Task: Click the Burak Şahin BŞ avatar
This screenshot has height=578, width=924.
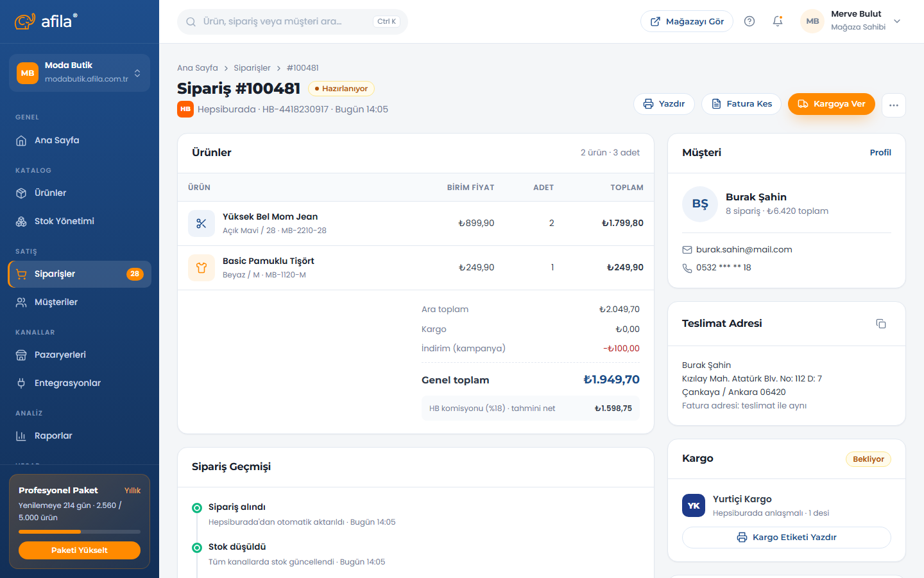Action: (700, 204)
